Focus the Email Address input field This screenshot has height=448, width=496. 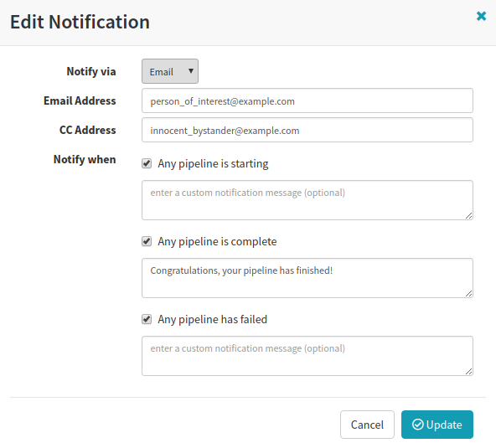[x=307, y=100]
